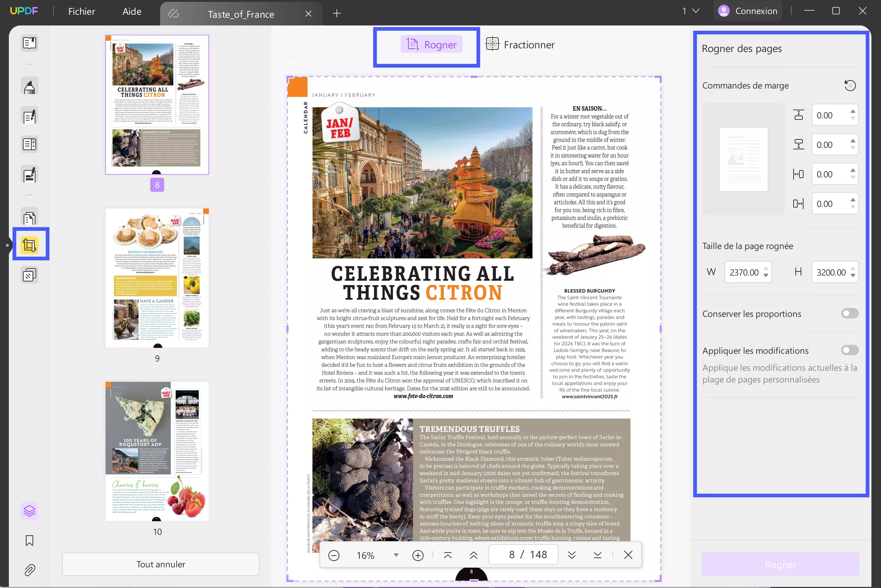Select the highlighter comment tool icon
This screenshot has width=881, height=588.
click(x=29, y=87)
